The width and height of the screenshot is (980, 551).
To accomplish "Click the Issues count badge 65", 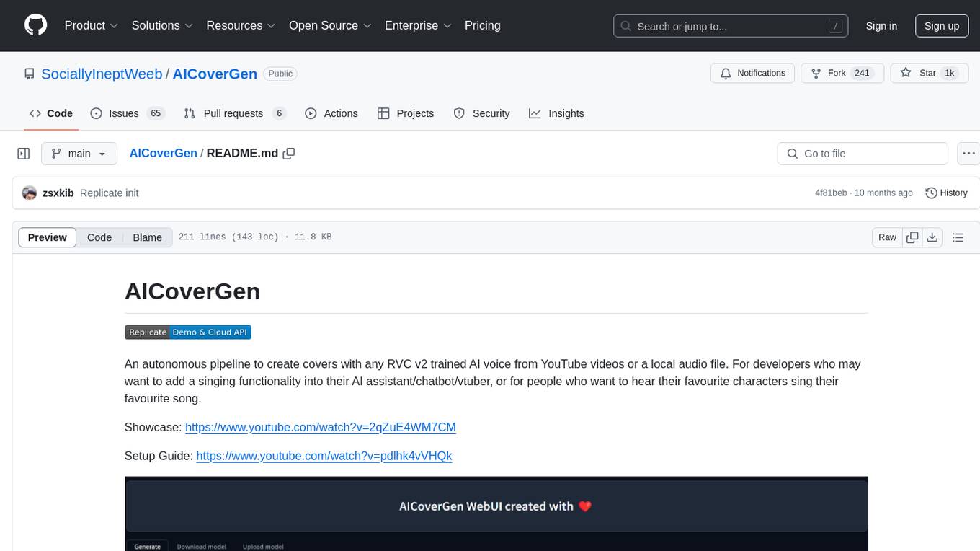I will [x=156, y=113].
